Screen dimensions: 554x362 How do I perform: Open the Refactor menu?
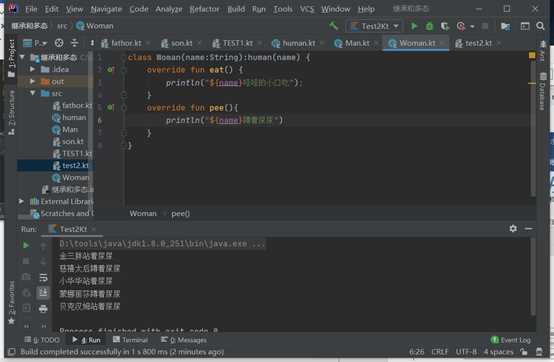coord(204,9)
